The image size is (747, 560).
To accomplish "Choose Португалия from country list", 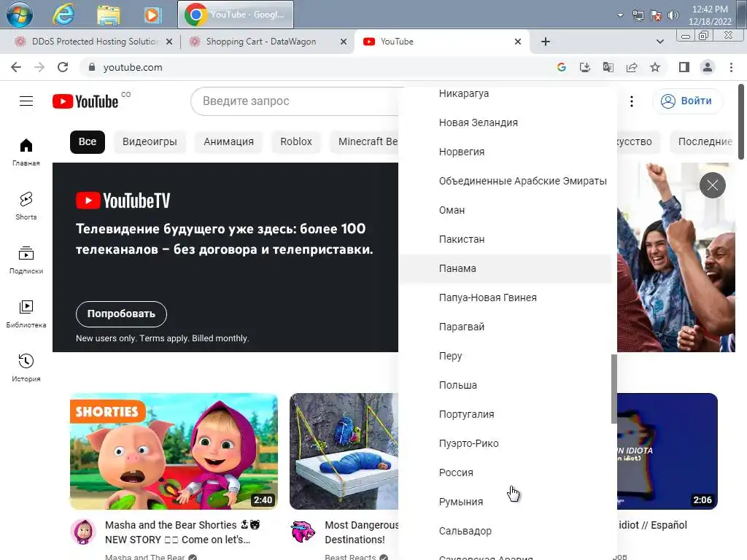I will pyautogui.click(x=505, y=414).
